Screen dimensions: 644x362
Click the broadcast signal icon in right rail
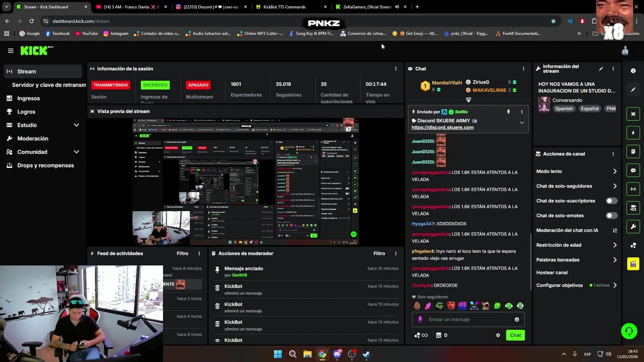[633, 189]
